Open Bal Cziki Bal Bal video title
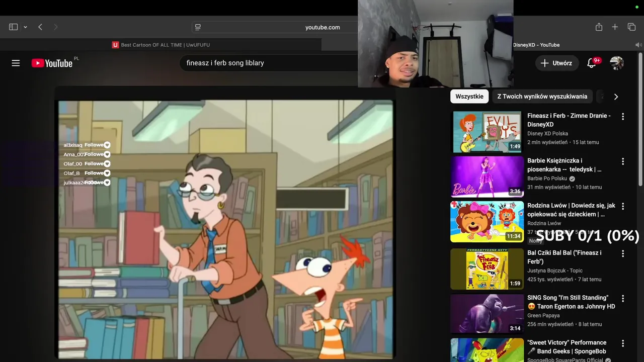This screenshot has height=362, width=644. click(x=565, y=257)
